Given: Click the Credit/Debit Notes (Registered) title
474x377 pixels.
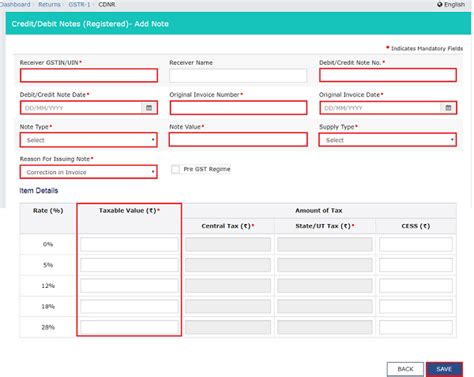Looking at the screenshot, I should tap(90, 24).
